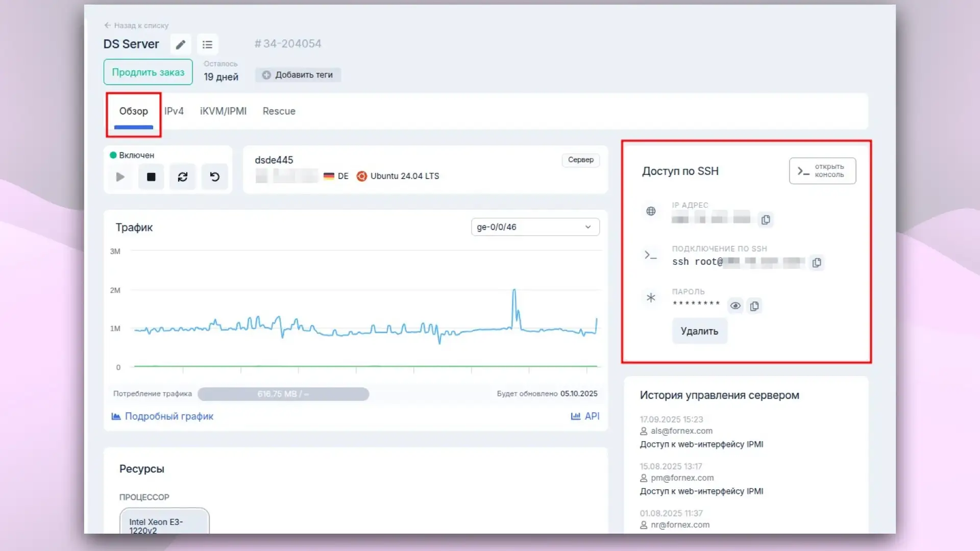Start the server with the play icon
The height and width of the screenshot is (551, 980).
click(x=119, y=177)
